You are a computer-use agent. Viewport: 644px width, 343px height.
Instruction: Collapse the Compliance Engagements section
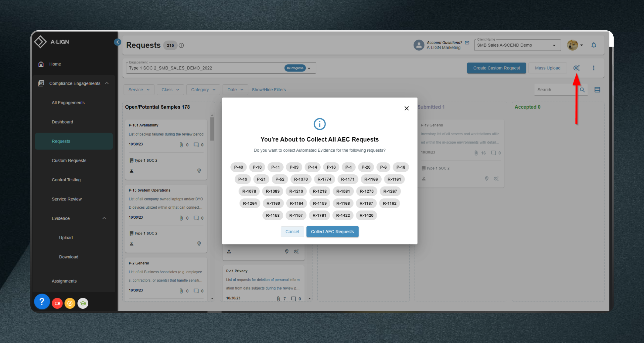[107, 83]
